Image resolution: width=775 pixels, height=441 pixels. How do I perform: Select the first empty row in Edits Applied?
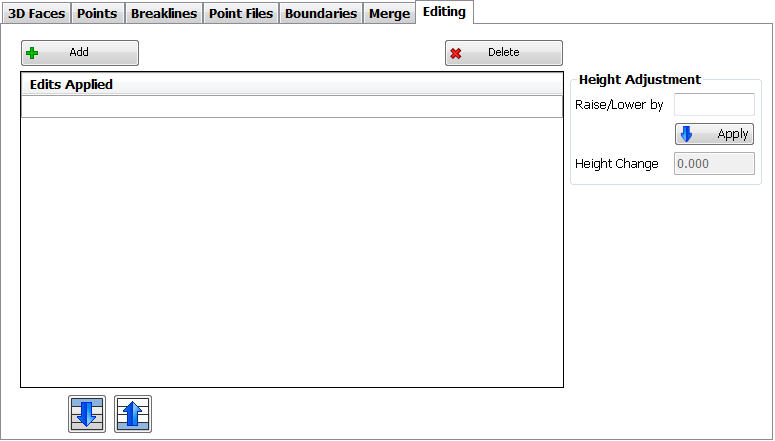[292, 106]
